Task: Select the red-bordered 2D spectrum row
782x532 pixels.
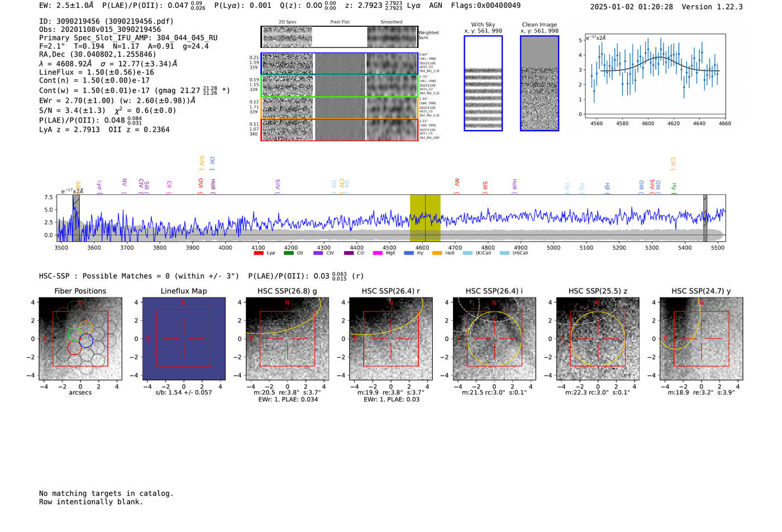Action: click(x=339, y=130)
